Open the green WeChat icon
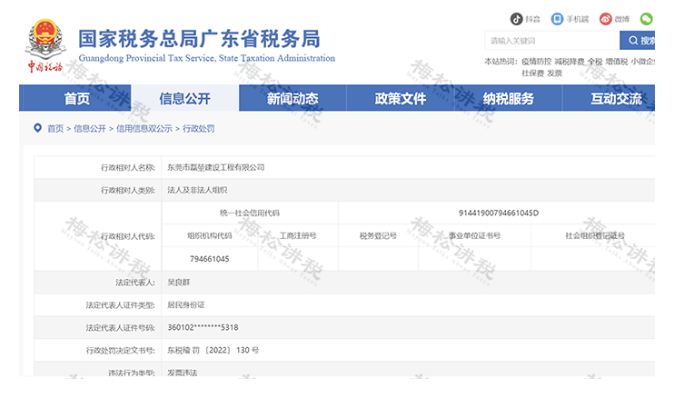Image resolution: width=674 pixels, height=399 pixels. [x=646, y=19]
